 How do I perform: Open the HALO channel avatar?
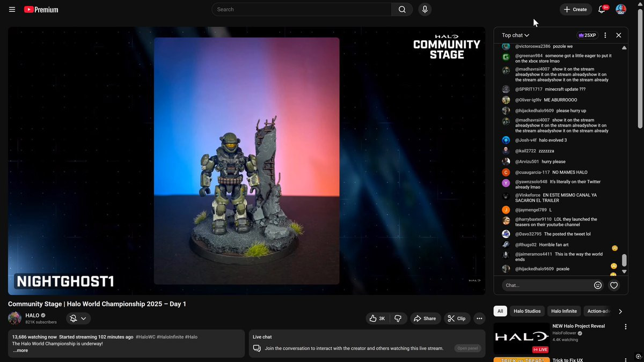pos(15,318)
